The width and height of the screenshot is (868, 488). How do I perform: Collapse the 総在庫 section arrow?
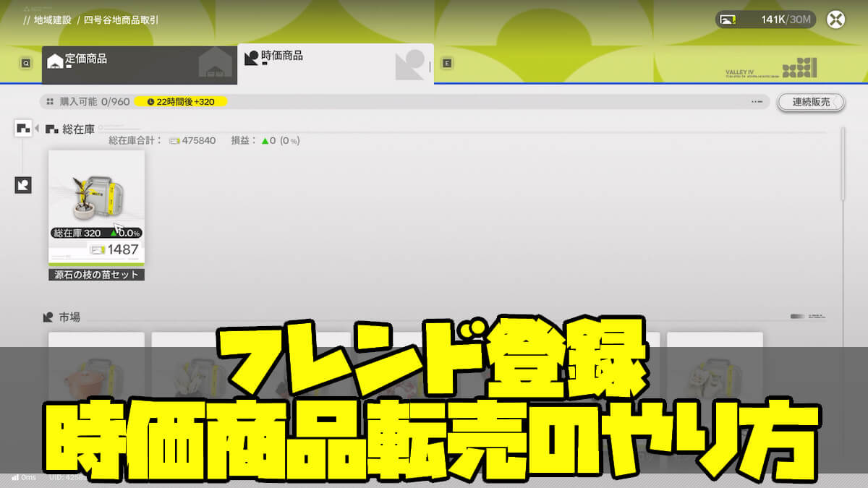point(37,129)
